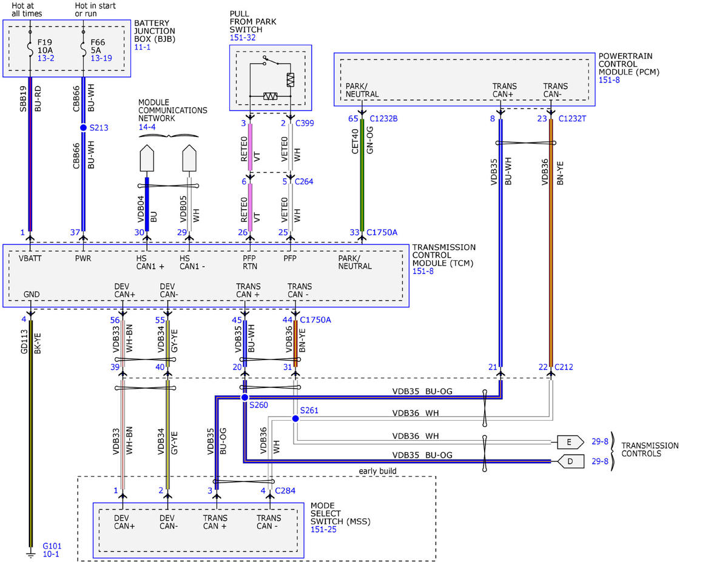Image resolution: width=728 pixels, height=562 pixels.
Task: Open the 151-25 Mode Select Switch link
Action: click(x=323, y=529)
